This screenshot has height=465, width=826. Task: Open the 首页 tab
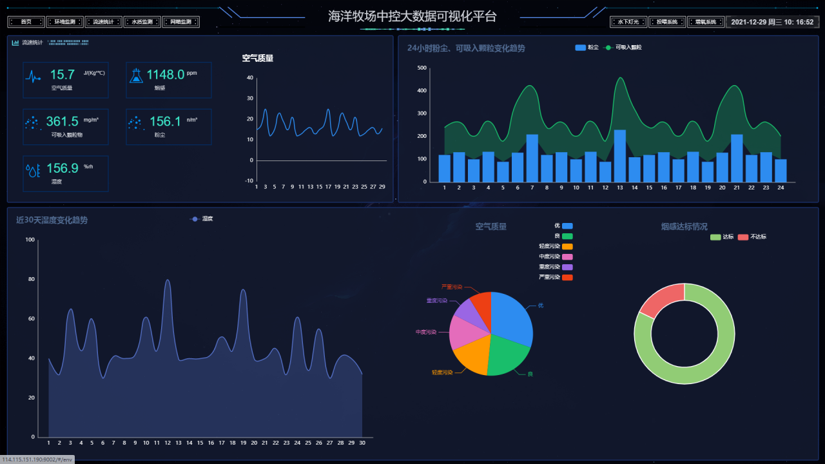coord(27,21)
